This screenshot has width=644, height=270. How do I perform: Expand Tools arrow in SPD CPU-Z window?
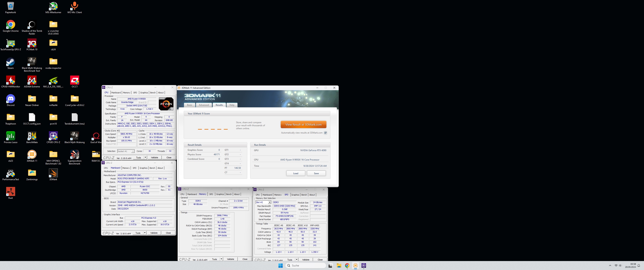click(297, 260)
